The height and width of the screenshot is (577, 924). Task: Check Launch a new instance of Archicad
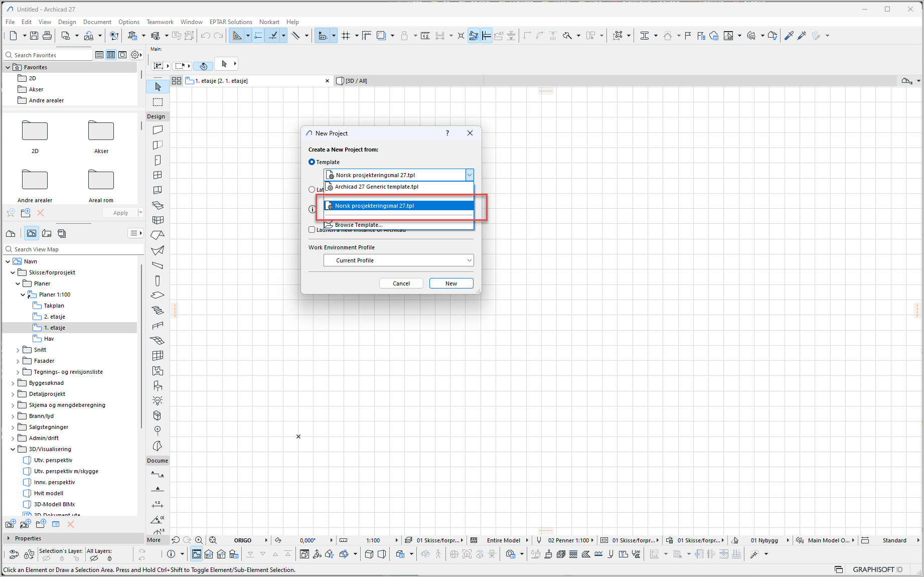(x=312, y=230)
